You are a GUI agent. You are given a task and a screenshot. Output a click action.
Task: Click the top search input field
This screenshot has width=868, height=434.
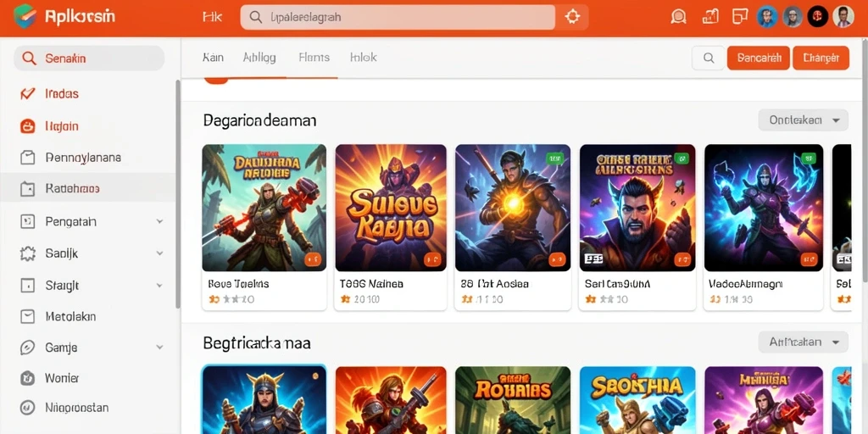coord(398,17)
